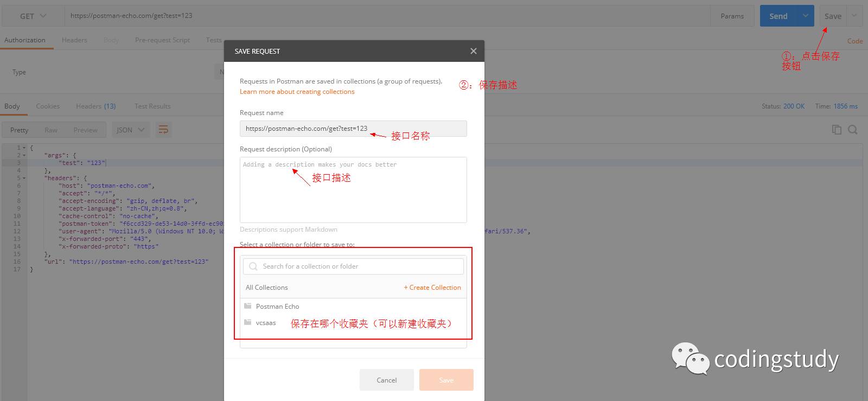Open the Tests tab

pyautogui.click(x=214, y=40)
